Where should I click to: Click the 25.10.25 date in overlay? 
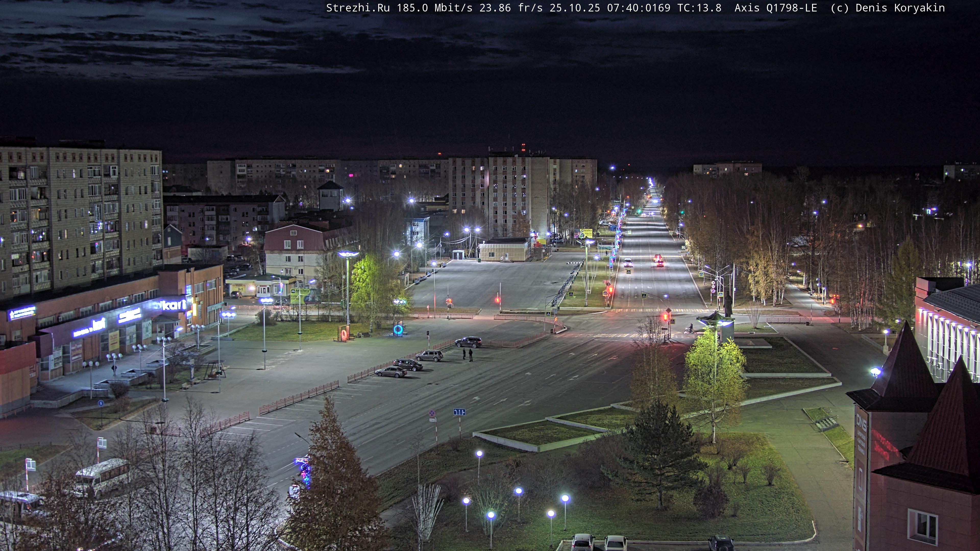[x=574, y=8]
